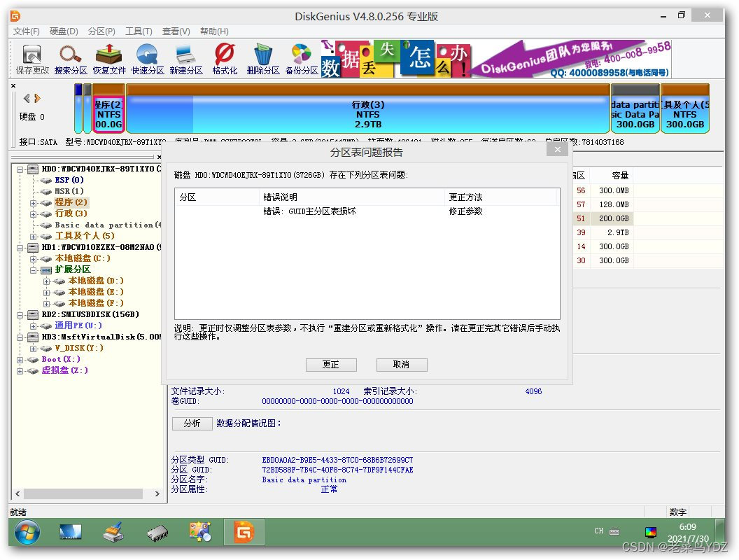Start the 快速分区 quick partition tool
This screenshot has width=739, height=560.
coord(148,59)
